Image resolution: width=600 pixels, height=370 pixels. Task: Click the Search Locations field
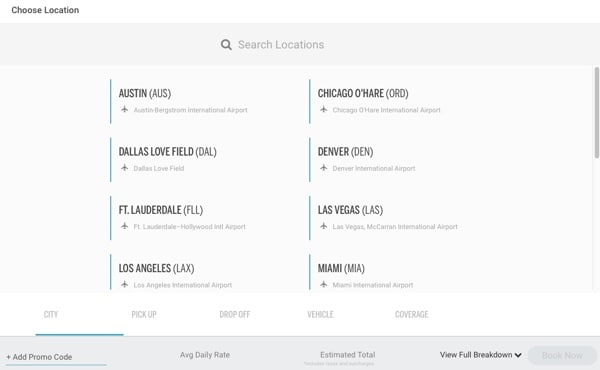(281, 45)
